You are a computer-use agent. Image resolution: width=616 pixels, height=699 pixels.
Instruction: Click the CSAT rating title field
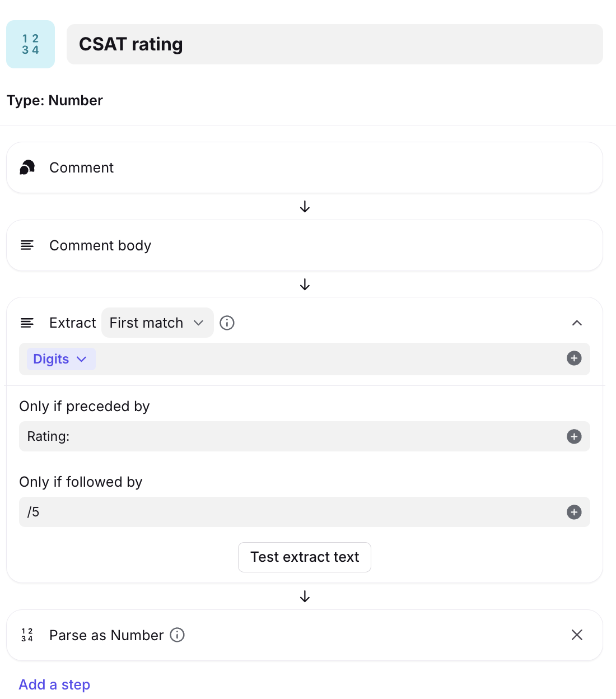(x=334, y=44)
